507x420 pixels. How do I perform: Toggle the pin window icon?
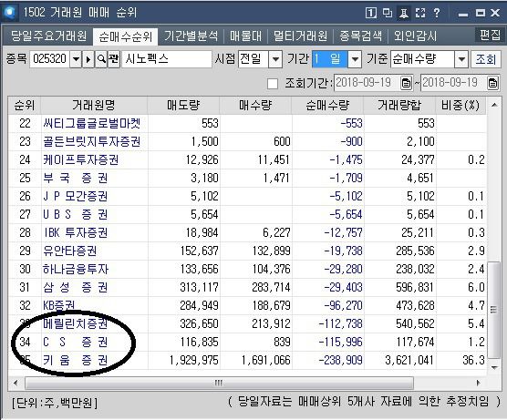tap(404, 13)
